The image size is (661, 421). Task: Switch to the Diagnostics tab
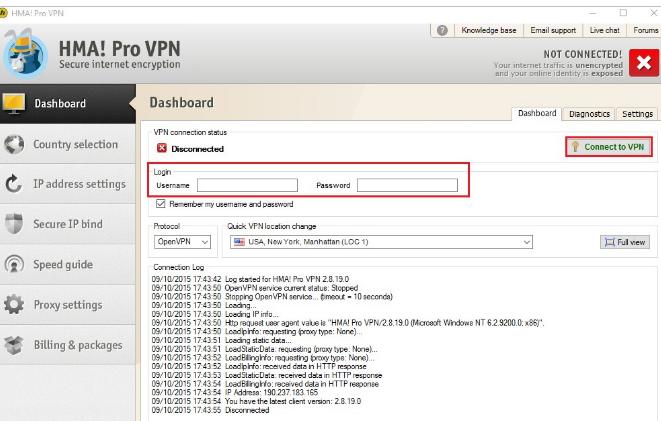589,114
